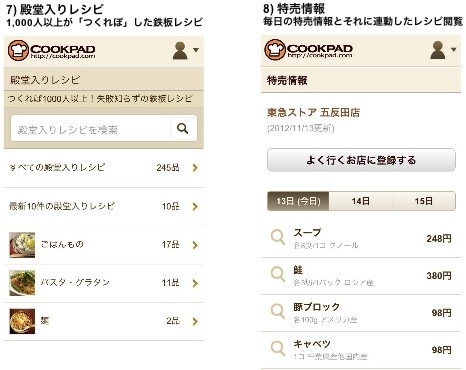The width and height of the screenshot is (466, 370).
Task: Click the magnifier icon beside スープ
Action: 278,238
